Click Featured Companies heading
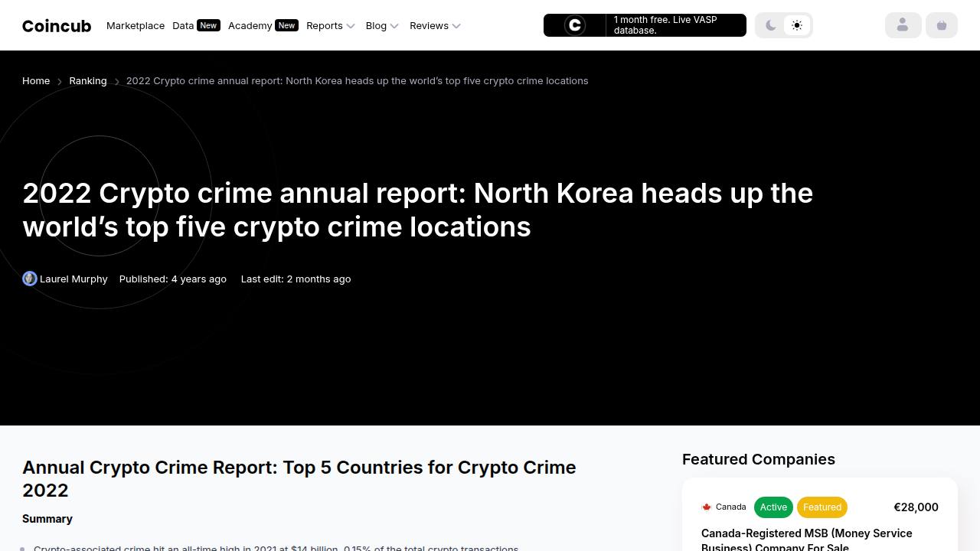Screen dimensions: 980x551 (759, 459)
